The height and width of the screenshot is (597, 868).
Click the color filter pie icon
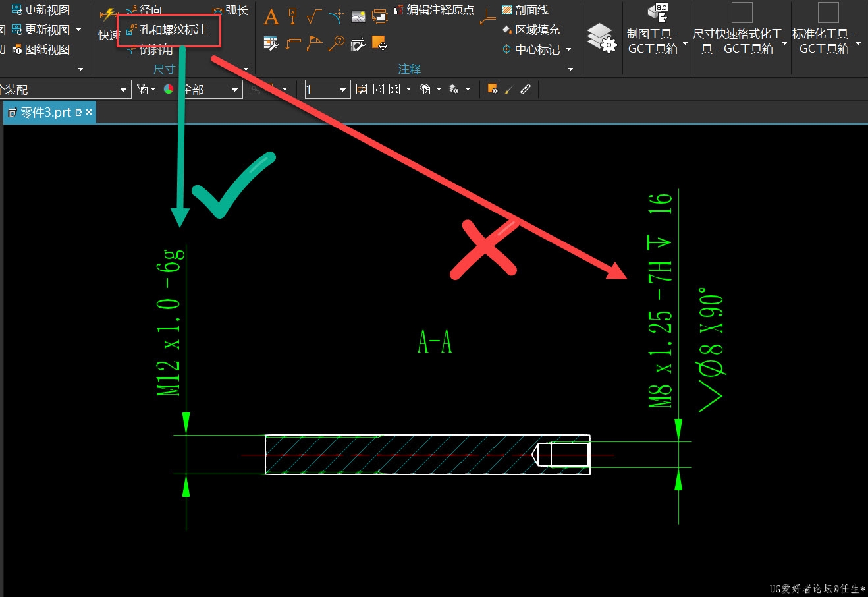pyautogui.click(x=169, y=89)
